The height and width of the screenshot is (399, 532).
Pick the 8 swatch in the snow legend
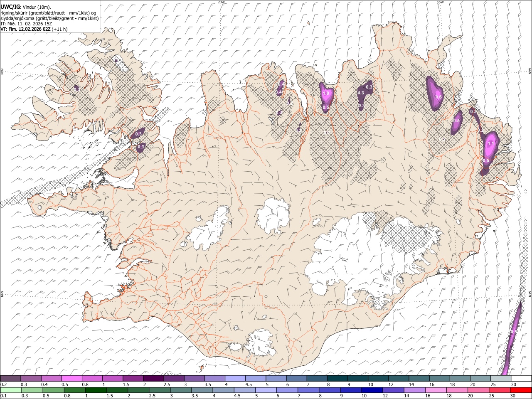point(337,378)
